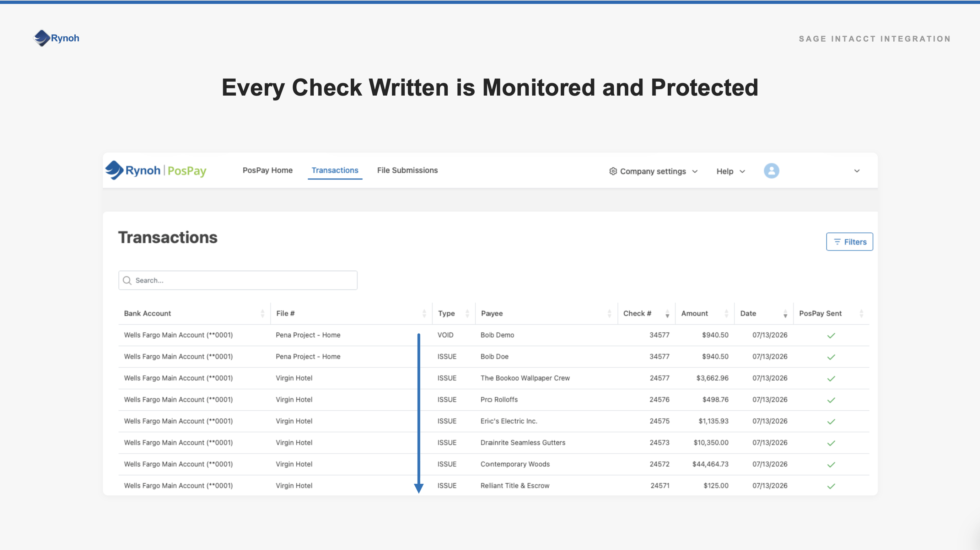Click the Rynoh PosPay logo
980x550 pixels.
[156, 170]
